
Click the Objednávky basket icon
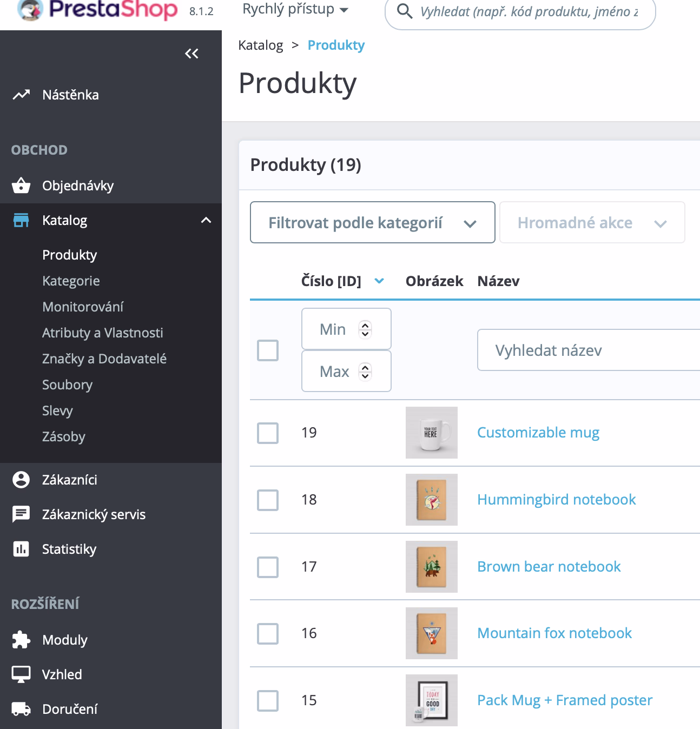coord(21,185)
